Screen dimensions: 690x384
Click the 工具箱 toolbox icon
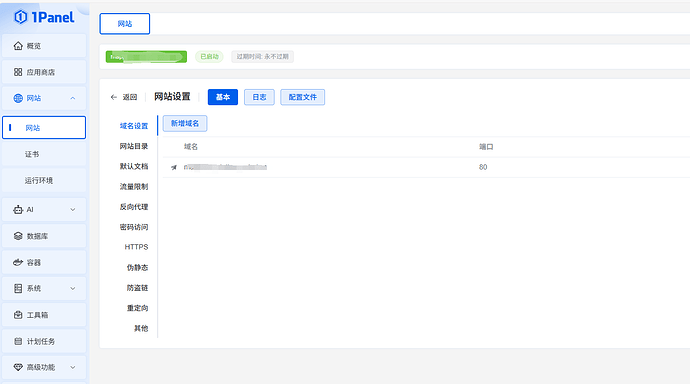coord(18,315)
